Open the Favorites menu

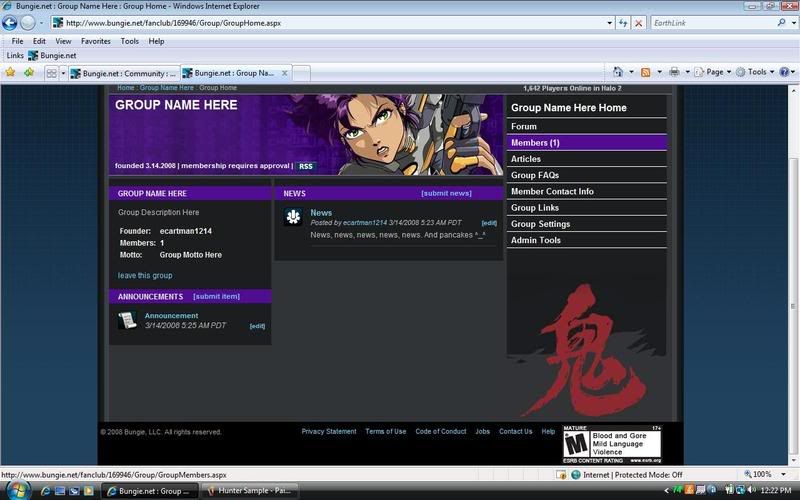(x=96, y=41)
